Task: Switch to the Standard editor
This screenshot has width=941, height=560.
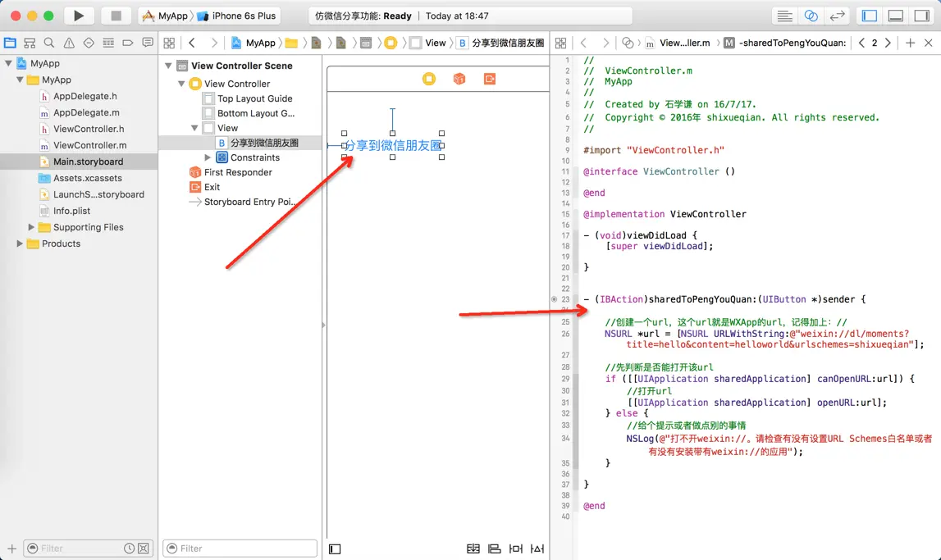Action: (784, 16)
